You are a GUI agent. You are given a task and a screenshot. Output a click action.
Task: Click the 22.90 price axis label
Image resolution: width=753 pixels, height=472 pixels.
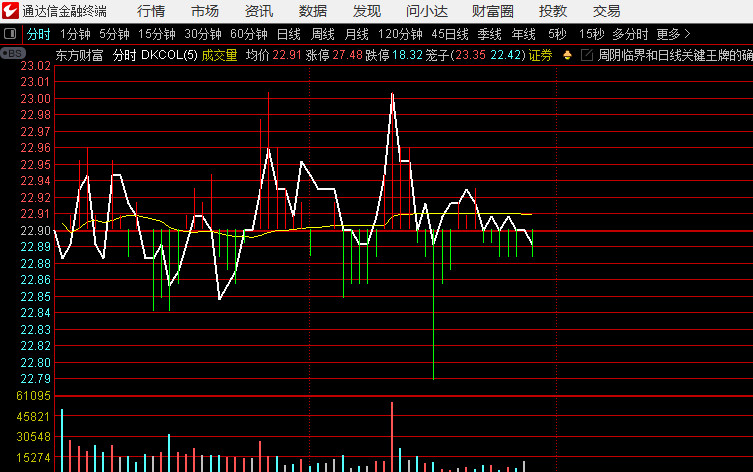click(x=35, y=230)
